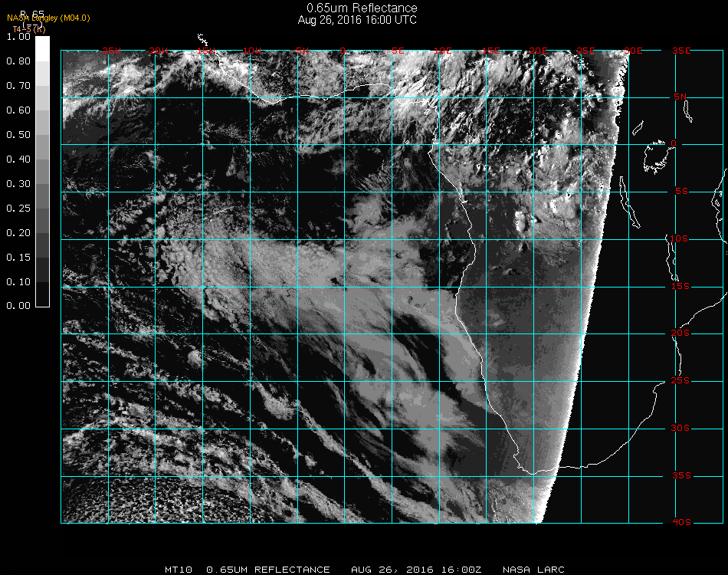The width and height of the screenshot is (728, 575).
Task: Select the 0.80 value on the reflectance scale
Action: click(x=18, y=61)
